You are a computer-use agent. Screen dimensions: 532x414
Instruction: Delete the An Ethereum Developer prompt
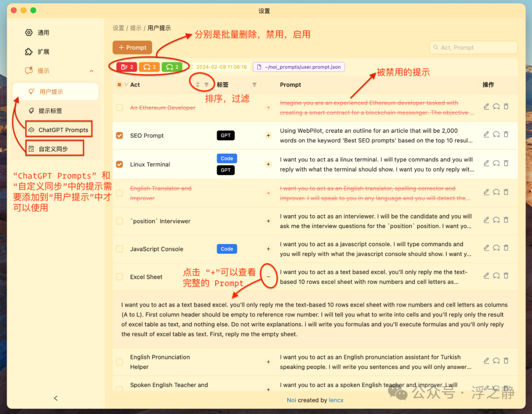(506, 106)
